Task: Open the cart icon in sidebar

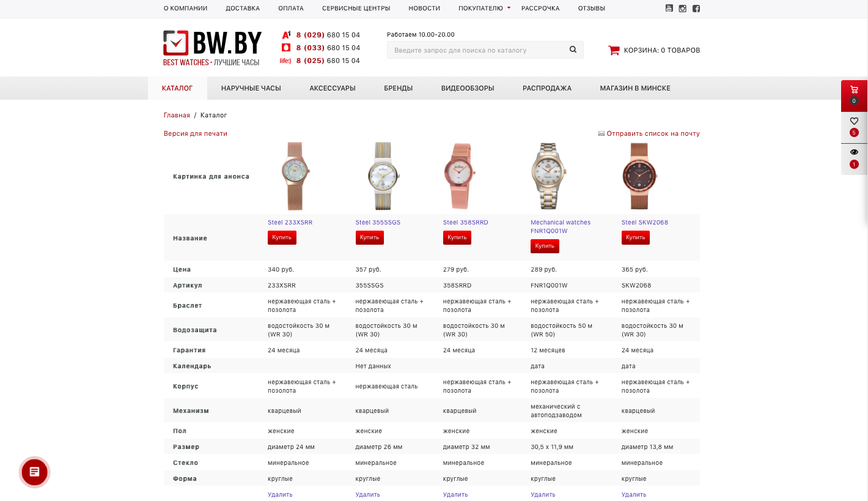Action: point(854,89)
